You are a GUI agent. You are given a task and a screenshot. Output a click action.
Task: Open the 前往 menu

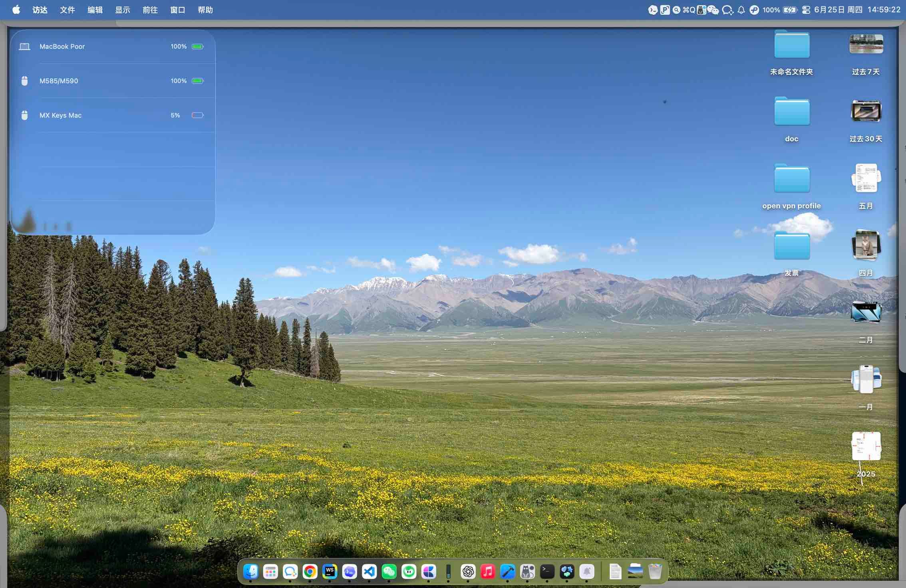(150, 10)
